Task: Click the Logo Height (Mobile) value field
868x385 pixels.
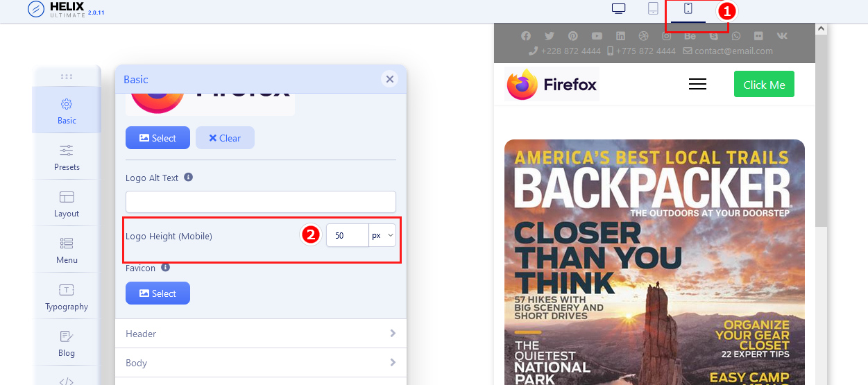Action: 347,235
